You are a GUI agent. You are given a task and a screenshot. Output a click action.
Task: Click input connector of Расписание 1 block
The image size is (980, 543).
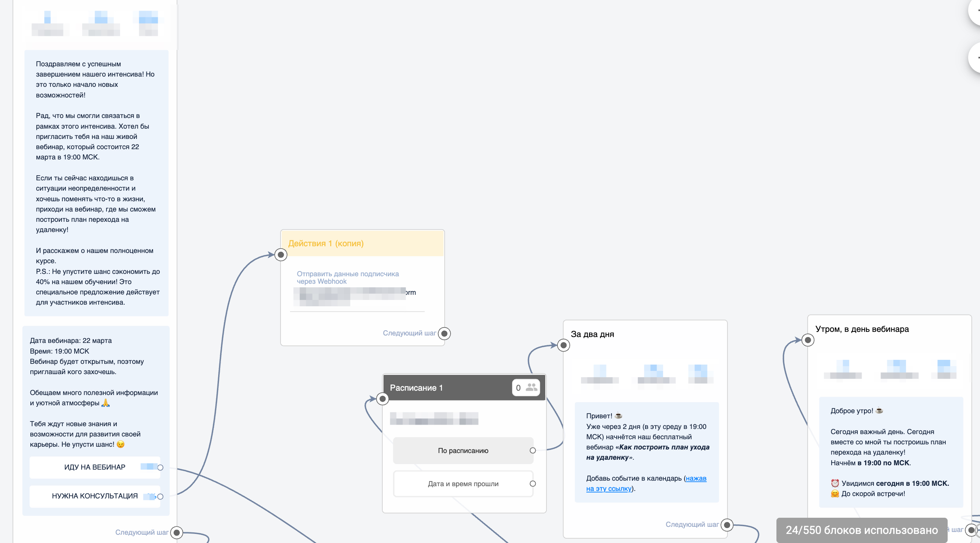coord(382,399)
